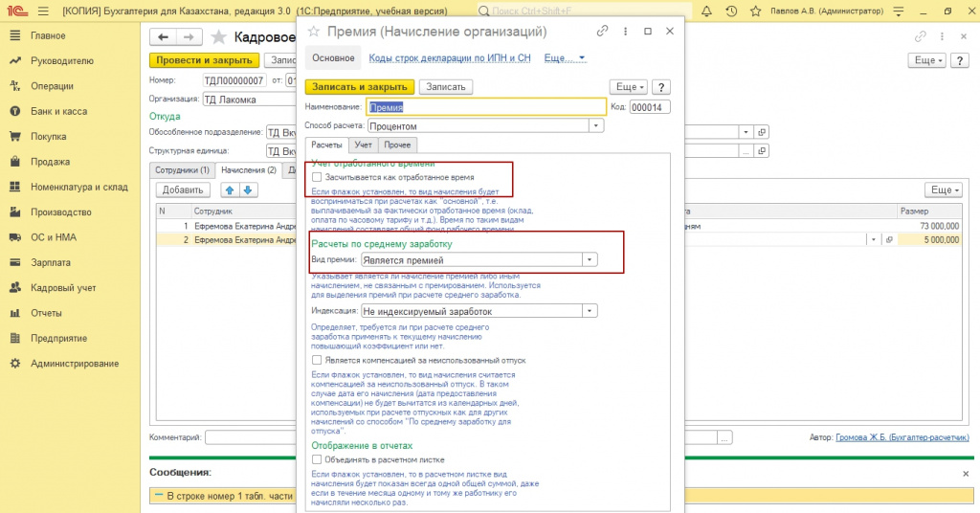Expand the 'Вид премии' dropdown
Image resolution: width=980 pixels, height=513 pixels.
click(x=590, y=259)
